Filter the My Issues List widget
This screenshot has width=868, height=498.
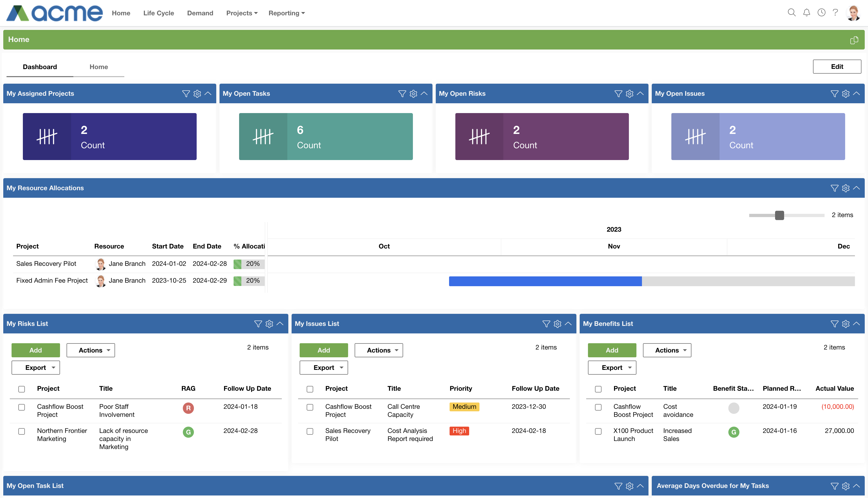tap(546, 324)
